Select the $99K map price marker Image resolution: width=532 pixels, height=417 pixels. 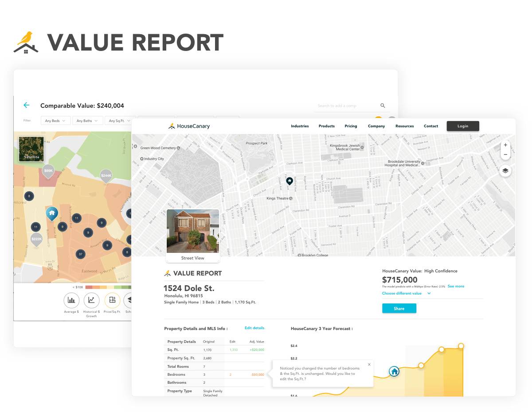(x=48, y=172)
